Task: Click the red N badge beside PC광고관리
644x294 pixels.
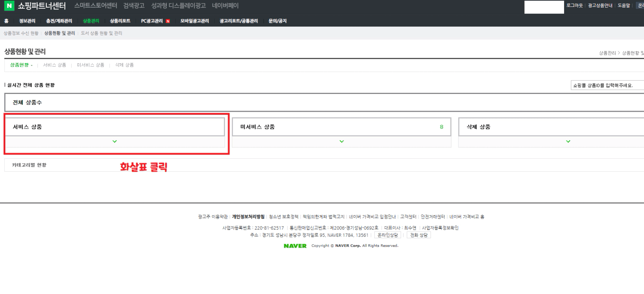Action: coord(168,21)
